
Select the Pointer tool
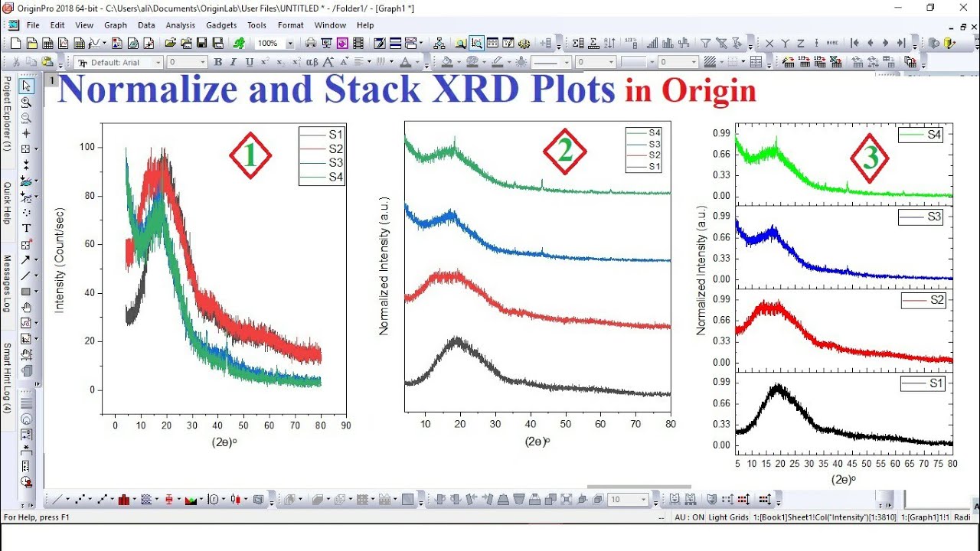pos(26,86)
